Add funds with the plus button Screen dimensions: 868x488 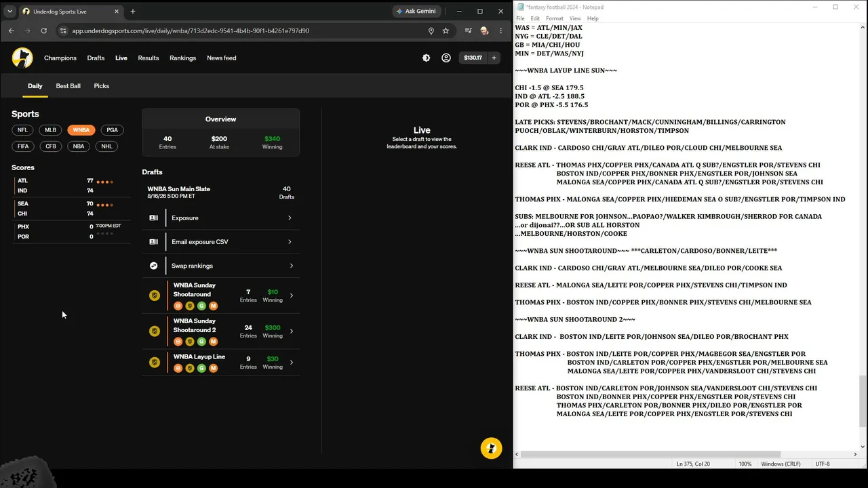(x=494, y=58)
